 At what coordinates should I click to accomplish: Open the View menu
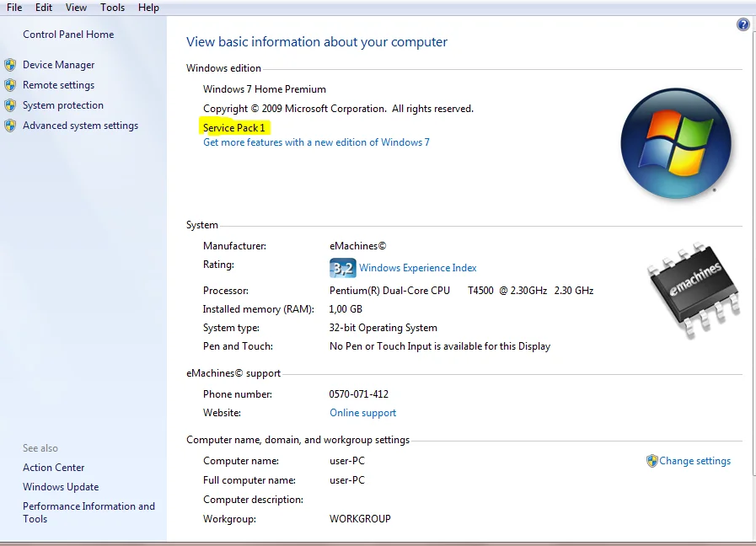(x=76, y=8)
